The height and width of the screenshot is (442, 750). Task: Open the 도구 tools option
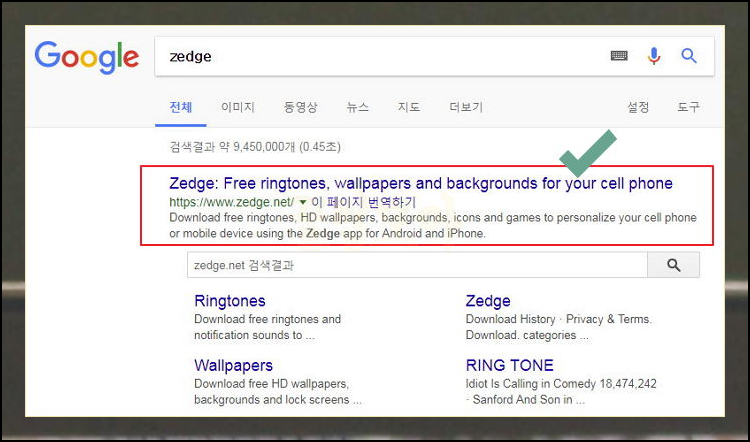(688, 107)
